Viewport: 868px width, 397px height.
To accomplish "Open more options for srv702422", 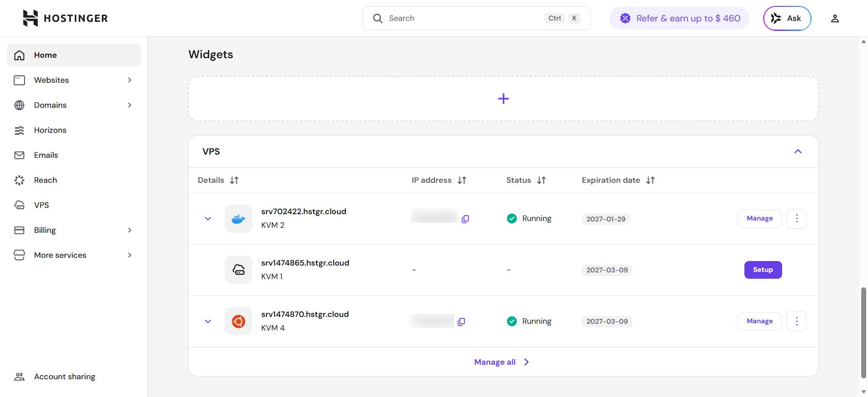I will click(797, 219).
